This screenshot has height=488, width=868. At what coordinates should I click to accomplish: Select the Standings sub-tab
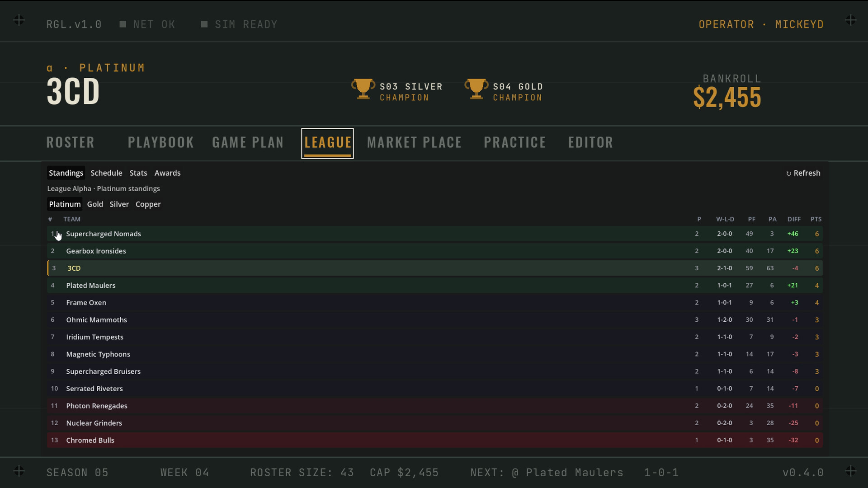pos(66,173)
